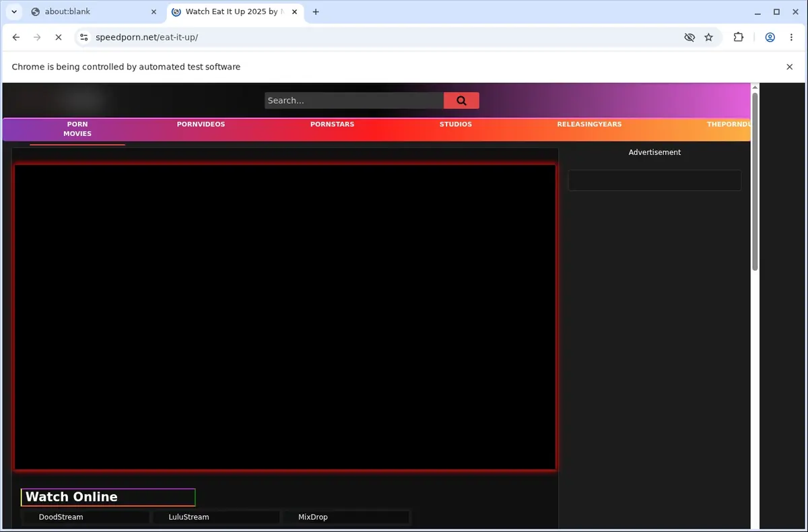
Task: Open the Studios menu item
Action: coord(456,125)
